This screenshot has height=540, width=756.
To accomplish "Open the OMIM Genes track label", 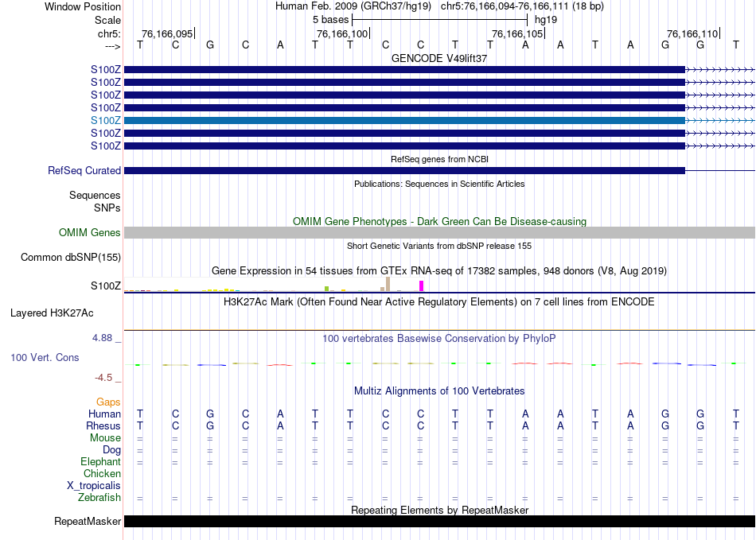I will coord(90,233).
